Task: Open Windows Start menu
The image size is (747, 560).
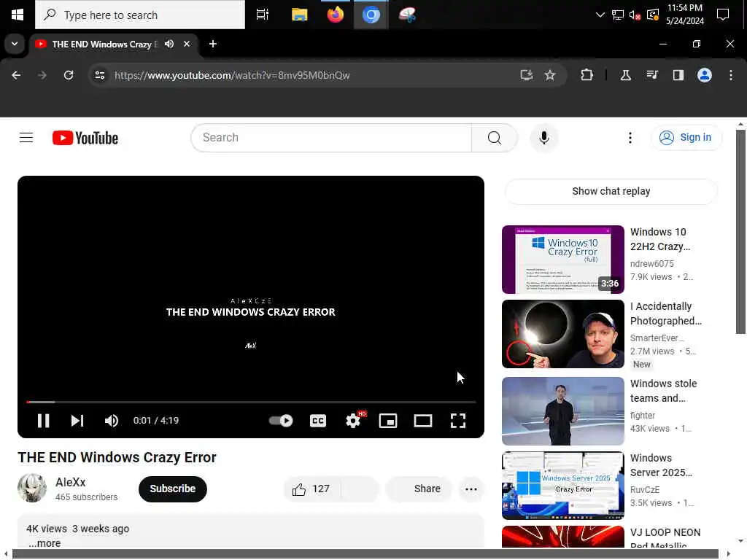Action: [x=18, y=15]
